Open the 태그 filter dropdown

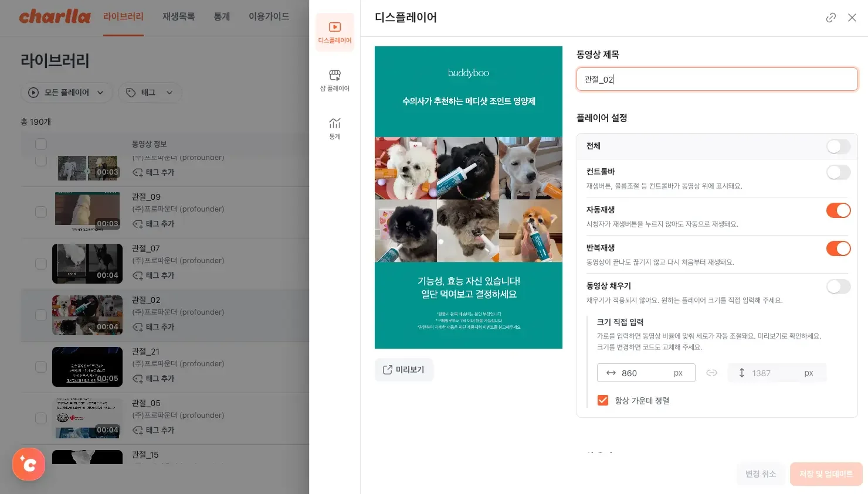[x=150, y=93]
